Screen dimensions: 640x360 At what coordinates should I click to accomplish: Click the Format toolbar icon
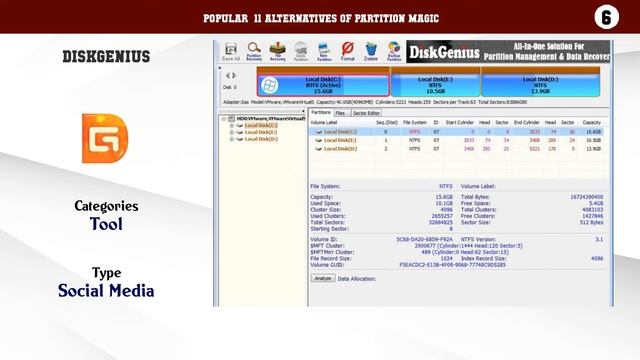pyautogui.click(x=347, y=52)
